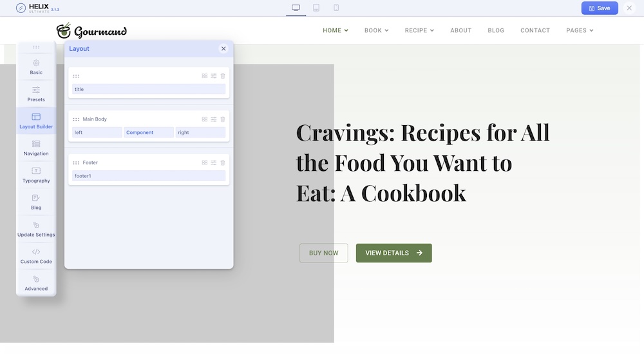The image size is (644, 354).
Task: Open Typography settings panel
Action: tap(36, 175)
